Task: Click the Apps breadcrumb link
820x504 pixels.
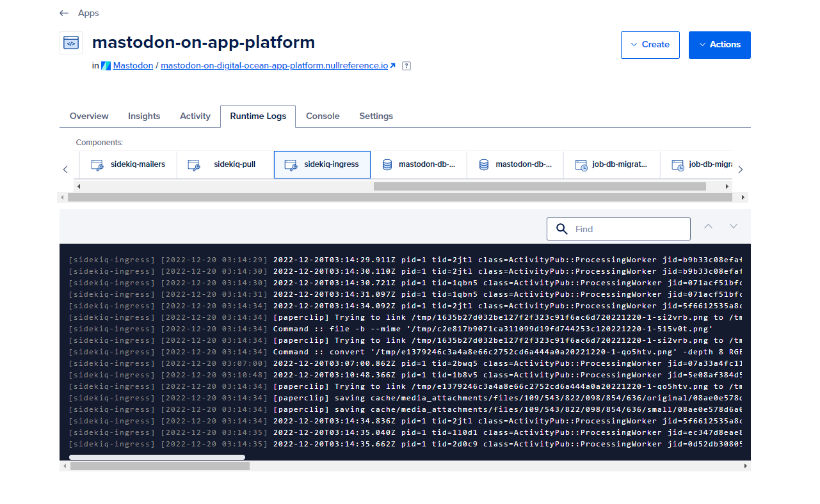Action: (88, 13)
